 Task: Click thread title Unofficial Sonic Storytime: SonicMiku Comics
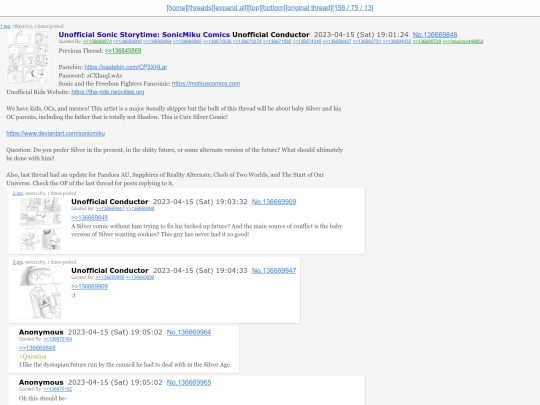point(144,34)
